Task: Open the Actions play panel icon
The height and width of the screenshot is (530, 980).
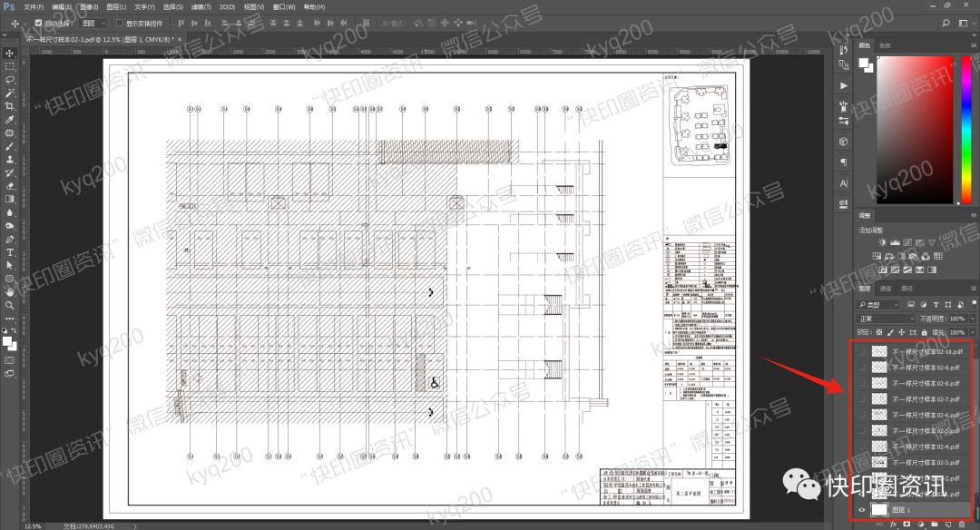Action: tap(844, 85)
